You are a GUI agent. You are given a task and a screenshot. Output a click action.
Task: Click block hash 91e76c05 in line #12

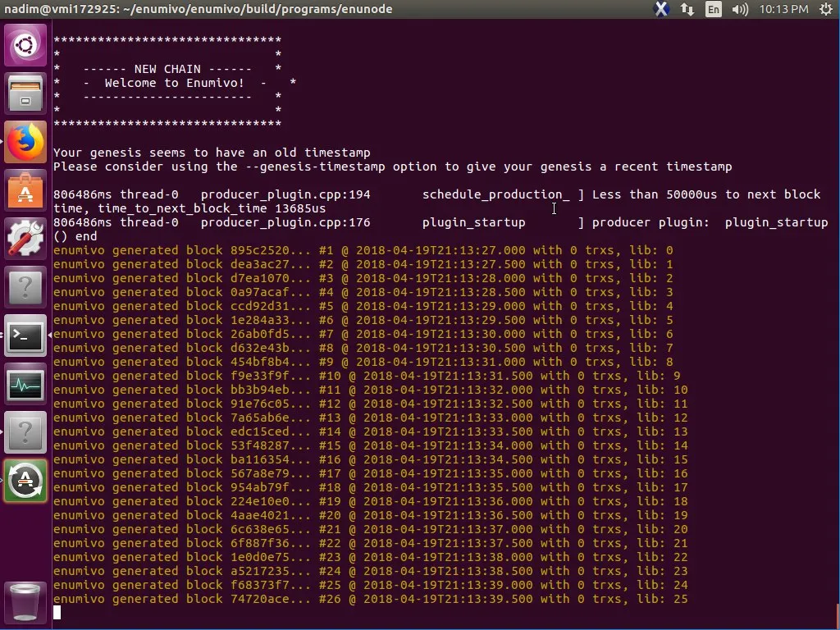pos(260,404)
